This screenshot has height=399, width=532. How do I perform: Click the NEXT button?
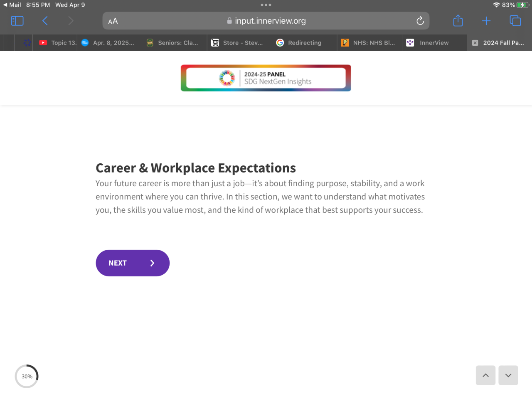pyautogui.click(x=133, y=263)
